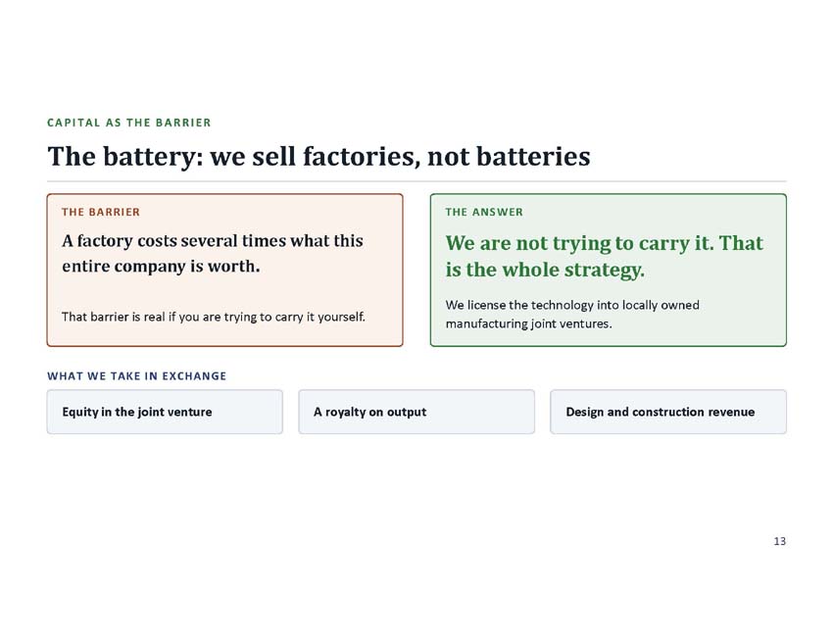
Task: Click 'The Answer' label in the green card
Action: [484, 212]
